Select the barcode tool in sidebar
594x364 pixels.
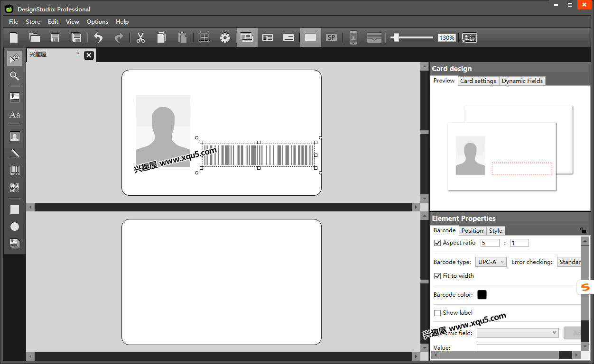(x=15, y=171)
